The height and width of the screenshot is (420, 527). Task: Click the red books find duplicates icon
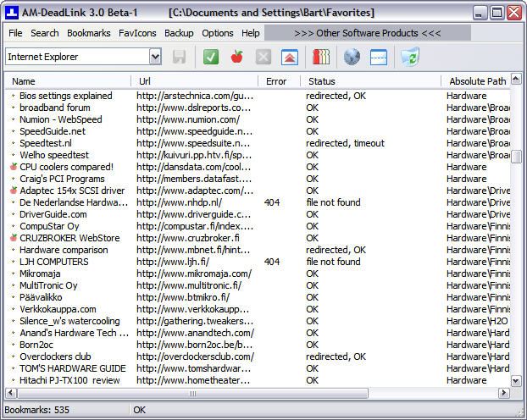point(321,57)
